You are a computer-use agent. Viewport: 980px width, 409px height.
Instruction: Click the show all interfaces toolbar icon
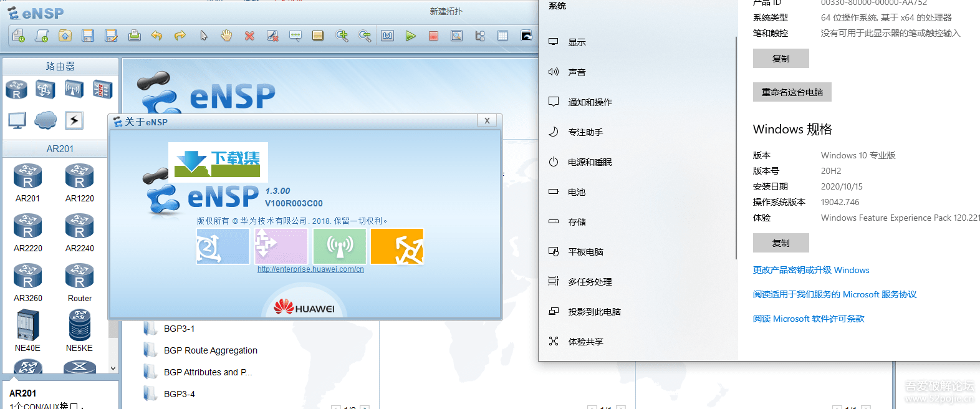pyautogui.click(x=480, y=36)
